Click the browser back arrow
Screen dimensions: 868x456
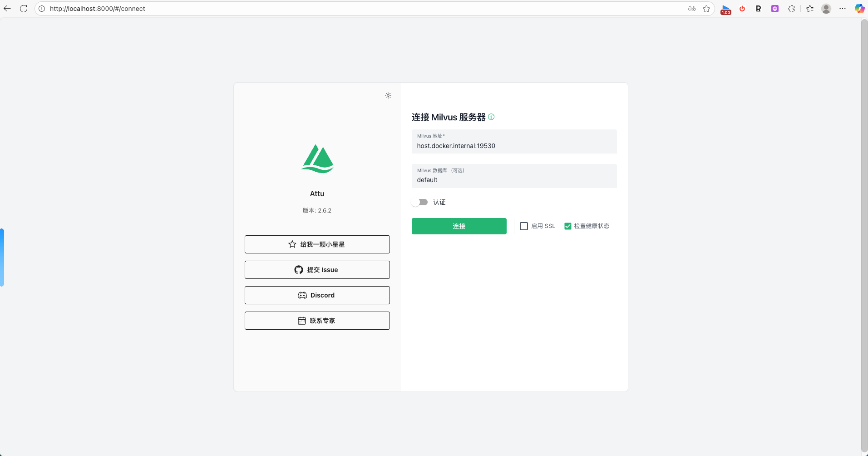pos(7,9)
